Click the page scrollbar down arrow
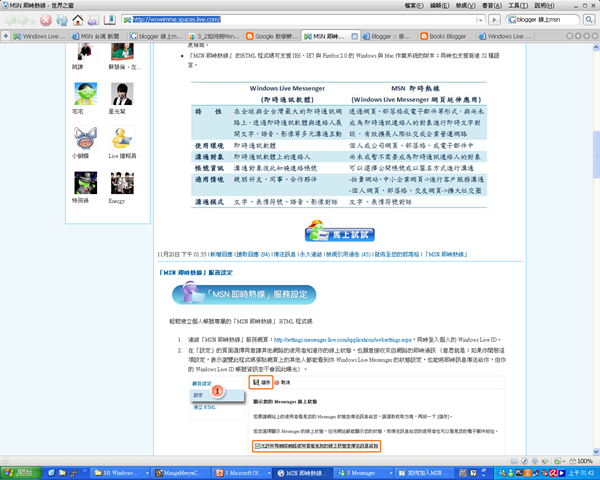This screenshot has height=480, width=600. click(596, 451)
